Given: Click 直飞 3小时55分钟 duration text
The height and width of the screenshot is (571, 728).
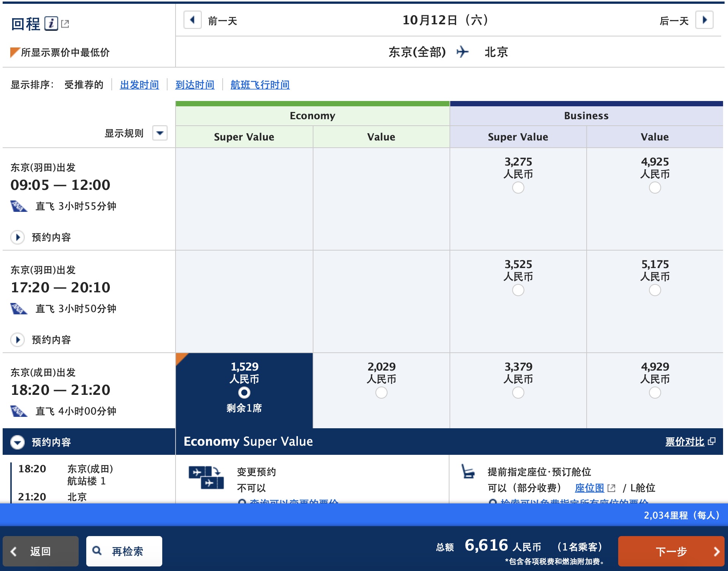Looking at the screenshot, I should [76, 206].
